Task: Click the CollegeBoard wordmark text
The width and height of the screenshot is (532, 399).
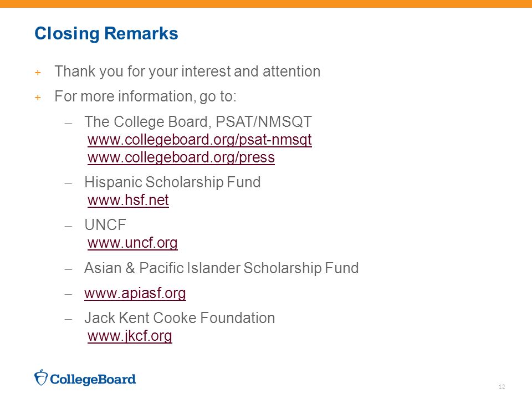Action: (93, 379)
